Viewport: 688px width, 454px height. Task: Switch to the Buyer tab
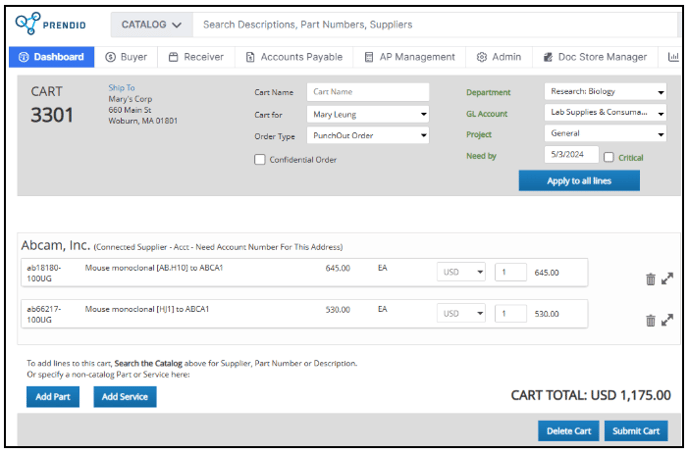pos(126,57)
